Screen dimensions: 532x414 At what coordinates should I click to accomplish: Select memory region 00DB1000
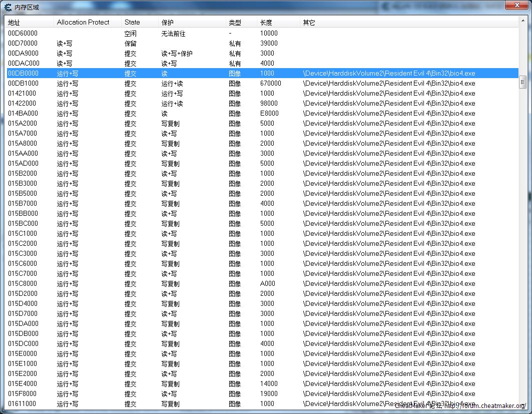tap(23, 84)
